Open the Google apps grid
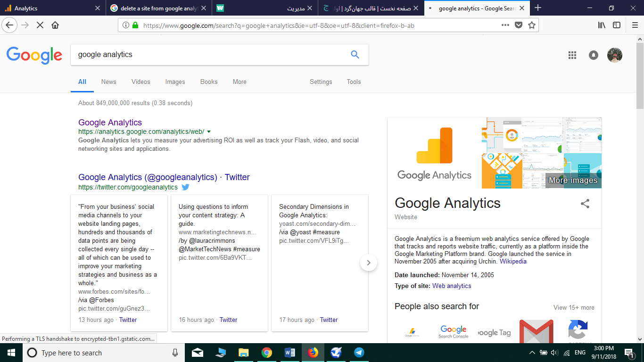This screenshot has width=644, height=362. point(572,55)
